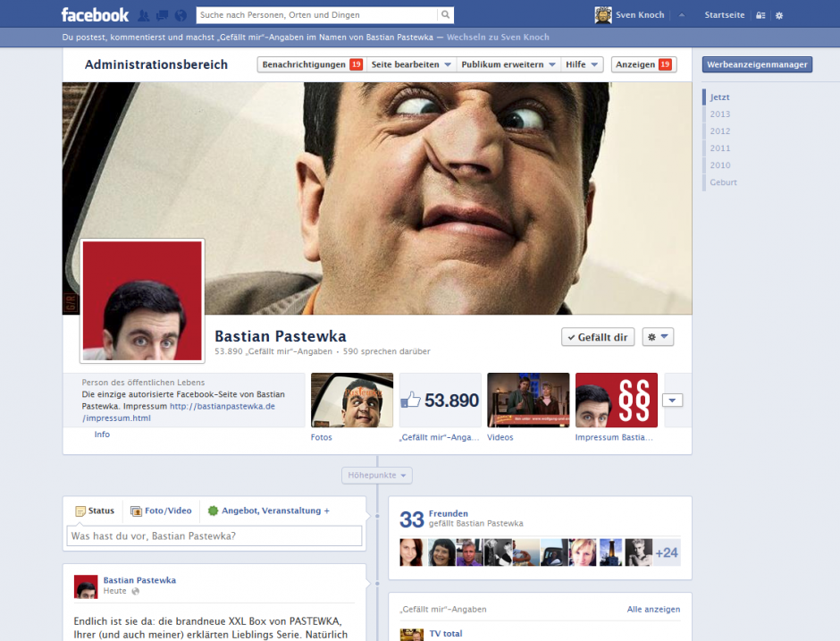Click the Heute post timestamp
This screenshot has width=840, height=641.
(114, 591)
